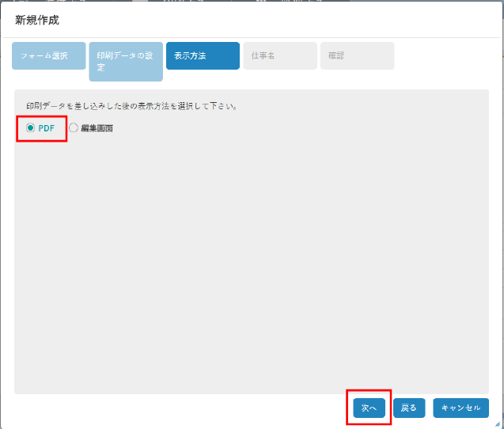Viewport: 504px width, 429px height.
Task: Open the 印刷データの設定 step tab
Action: tap(126, 62)
